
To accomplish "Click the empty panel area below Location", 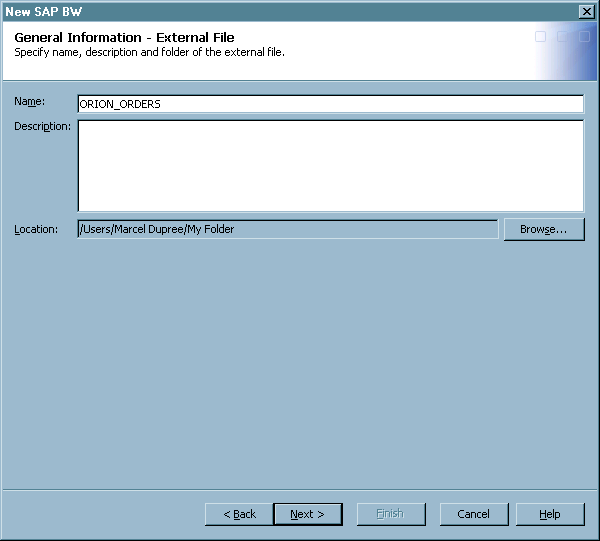I will coord(300,360).
